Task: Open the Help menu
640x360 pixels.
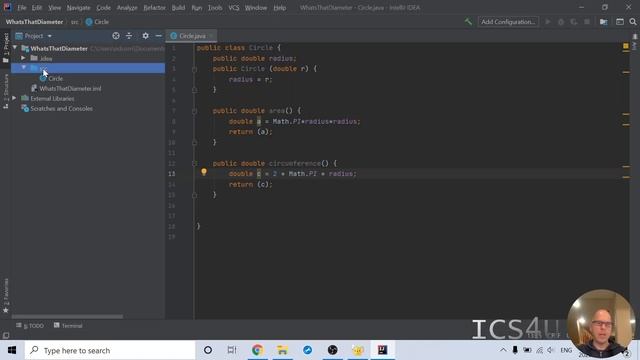Action: pyautogui.click(x=280, y=8)
